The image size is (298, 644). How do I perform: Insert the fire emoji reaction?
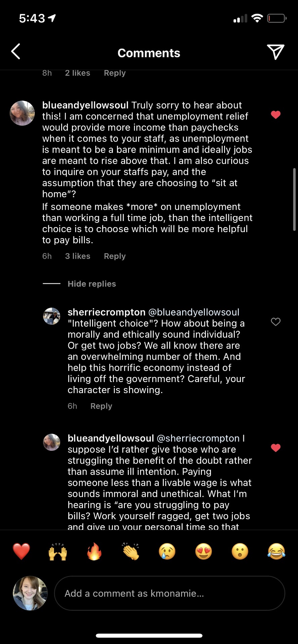click(x=94, y=551)
